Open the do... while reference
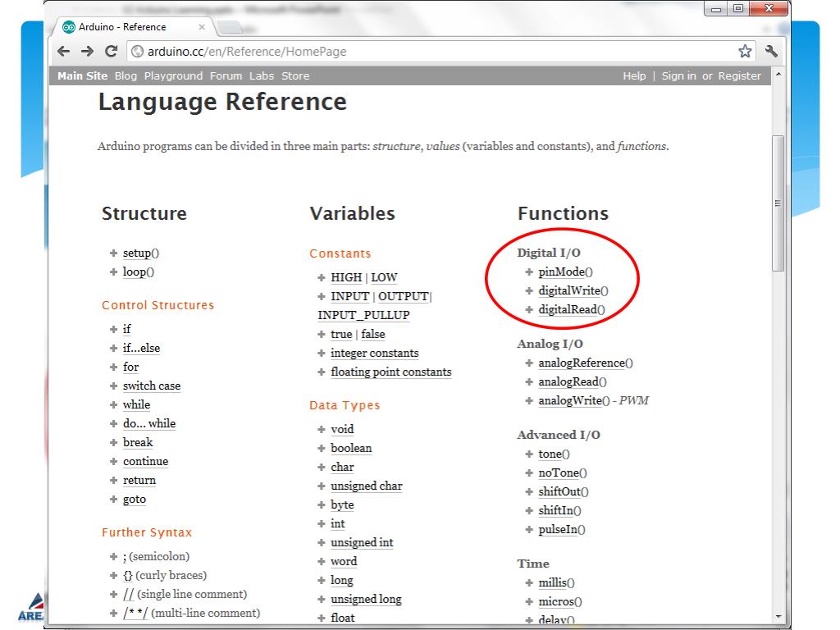840x630 pixels. [149, 423]
